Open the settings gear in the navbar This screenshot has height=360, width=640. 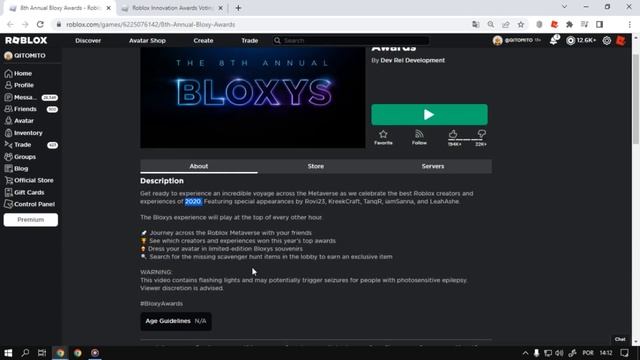[607, 40]
